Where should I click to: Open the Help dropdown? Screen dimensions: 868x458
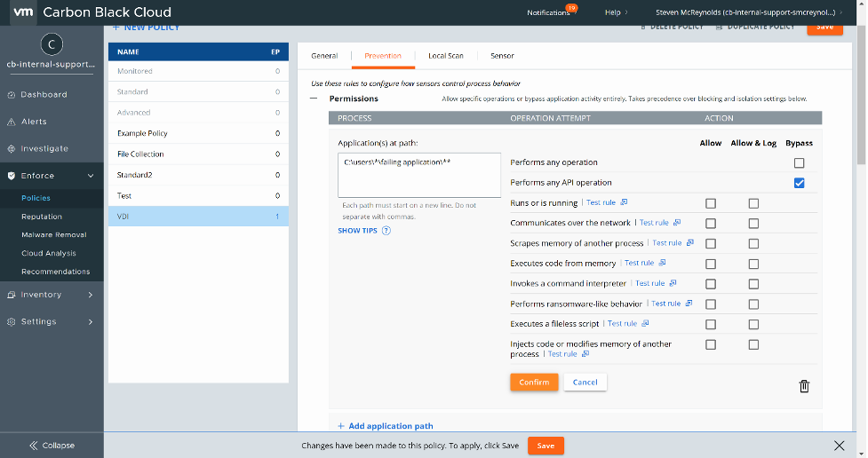[x=616, y=12]
